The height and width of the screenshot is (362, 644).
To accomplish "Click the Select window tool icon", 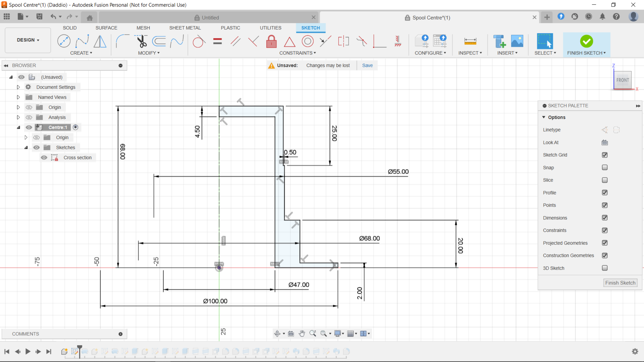I will point(545,41).
